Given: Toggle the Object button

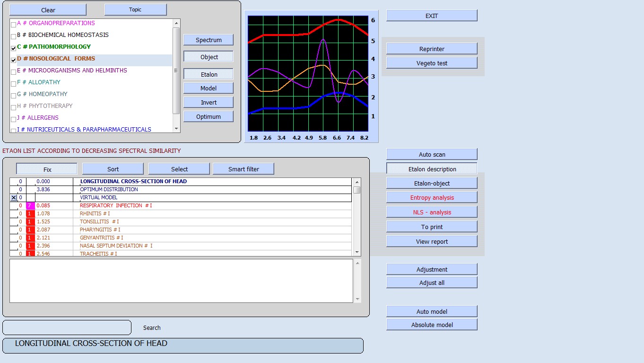Looking at the screenshot, I should 209,57.
